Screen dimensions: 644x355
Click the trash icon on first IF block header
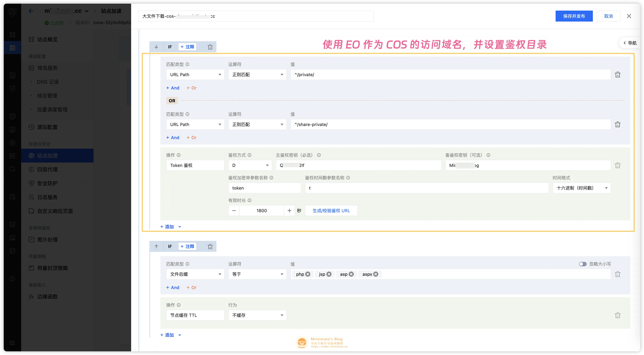(x=210, y=47)
